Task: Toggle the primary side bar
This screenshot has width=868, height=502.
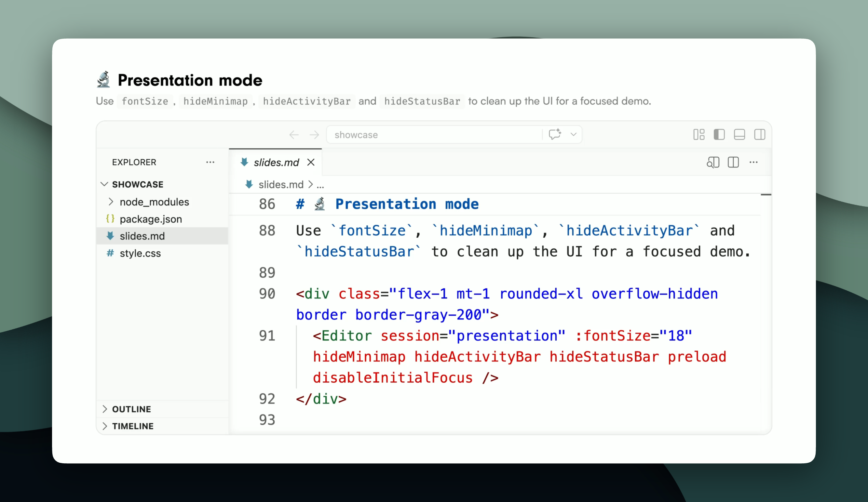Action: (719, 135)
